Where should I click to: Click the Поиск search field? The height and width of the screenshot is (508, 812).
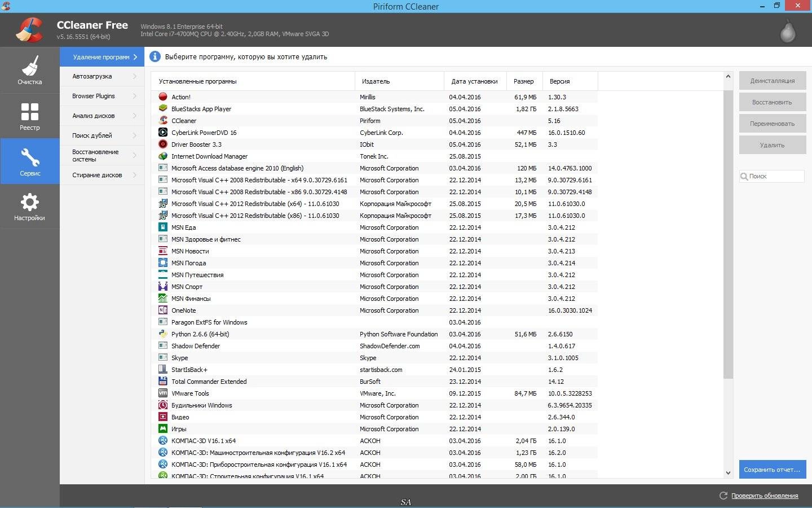click(772, 176)
